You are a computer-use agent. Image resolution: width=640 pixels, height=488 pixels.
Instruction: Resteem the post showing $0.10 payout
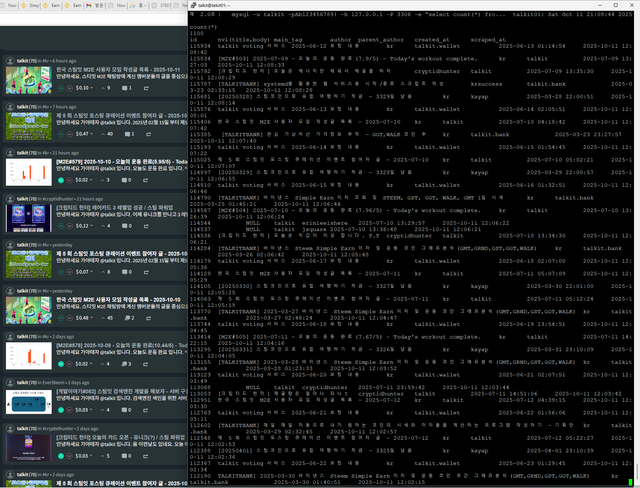(x=146, y=88)
